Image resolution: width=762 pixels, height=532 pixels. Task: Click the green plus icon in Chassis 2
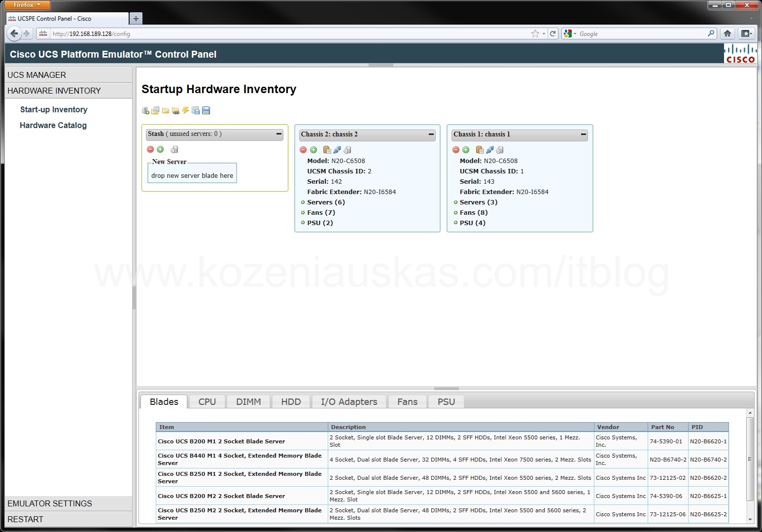click(x=313, y=150)
